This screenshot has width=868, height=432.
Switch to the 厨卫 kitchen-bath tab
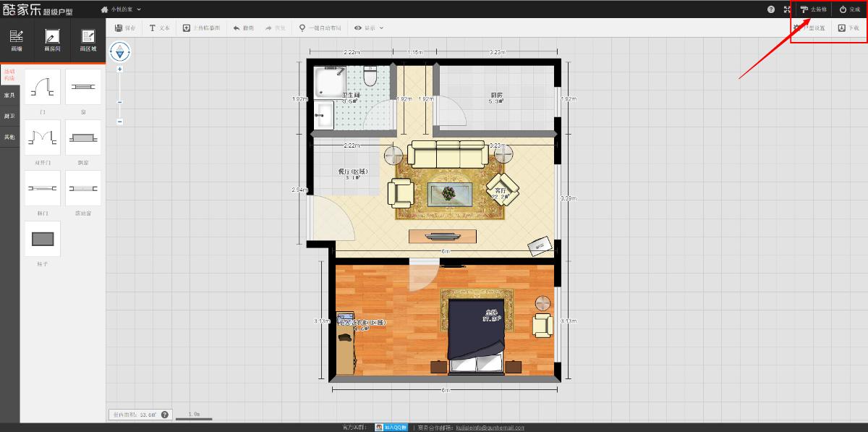click(9, 116)
